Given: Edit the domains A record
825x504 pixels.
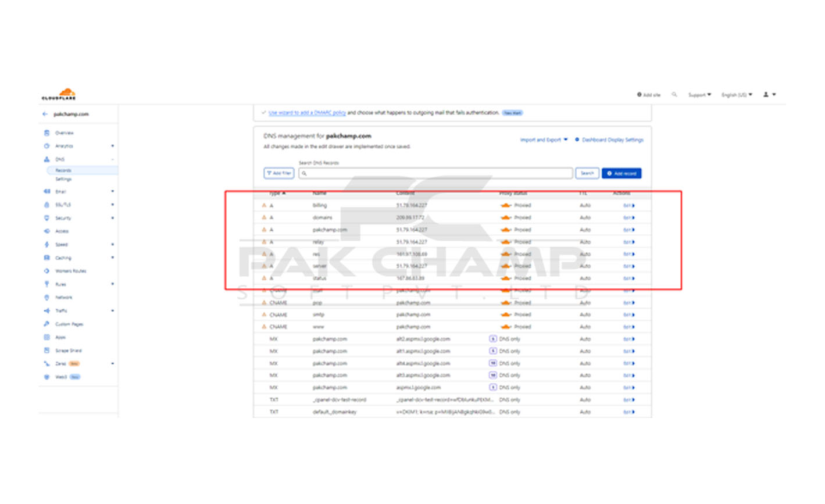Looking at the screenshot, I should pyautogui.click(x=628, y=217).
